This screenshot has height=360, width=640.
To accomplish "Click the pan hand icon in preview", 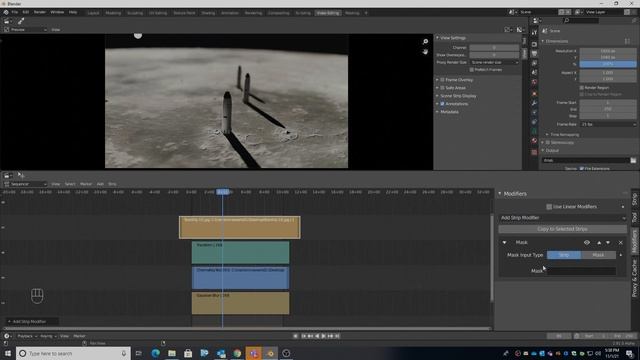I will tap(425, 51).
